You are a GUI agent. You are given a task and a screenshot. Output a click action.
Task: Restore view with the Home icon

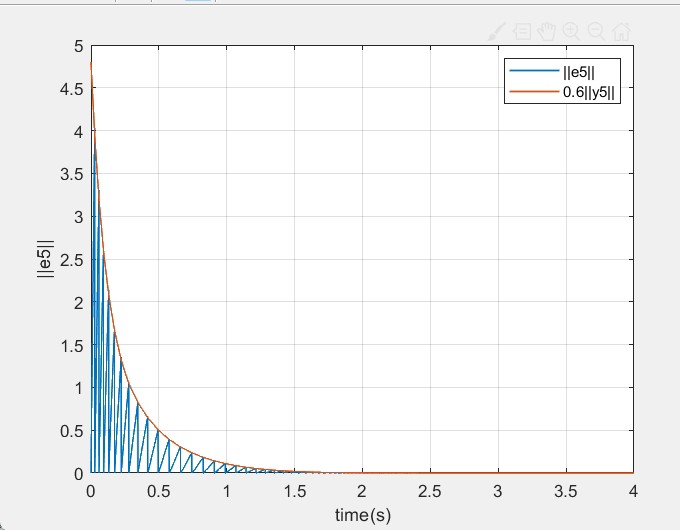(x=621, y=32)
